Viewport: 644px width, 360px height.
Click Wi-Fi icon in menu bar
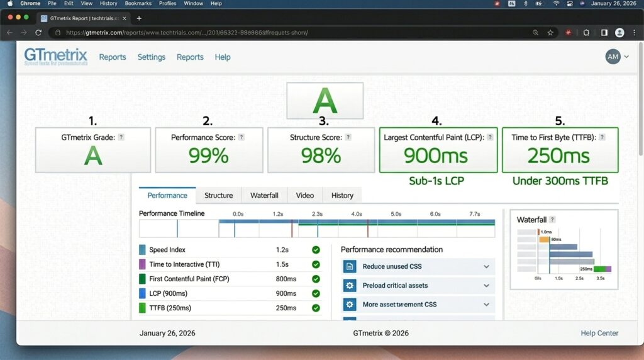556,3
